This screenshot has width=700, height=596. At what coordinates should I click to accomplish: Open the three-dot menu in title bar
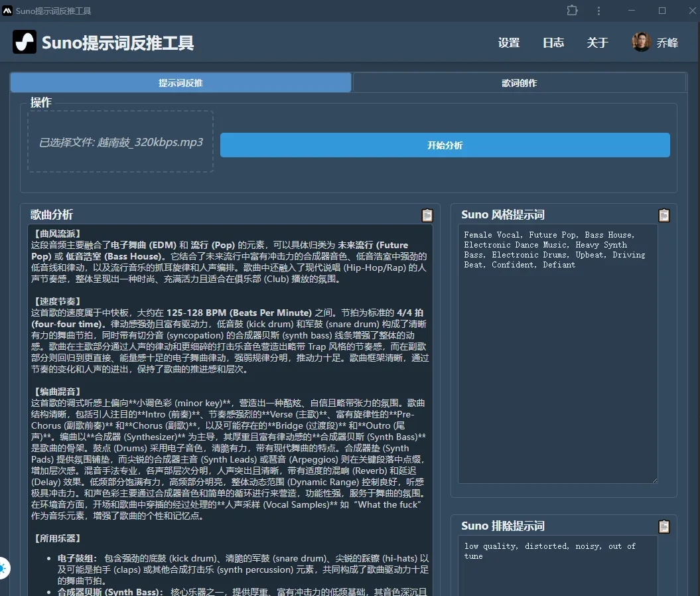(598, 11)
